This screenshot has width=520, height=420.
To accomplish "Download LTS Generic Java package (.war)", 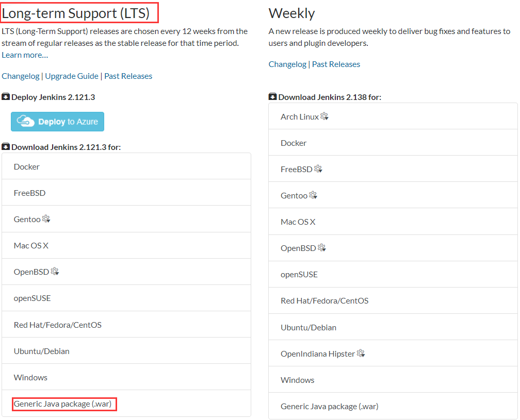I will [126, 404].
